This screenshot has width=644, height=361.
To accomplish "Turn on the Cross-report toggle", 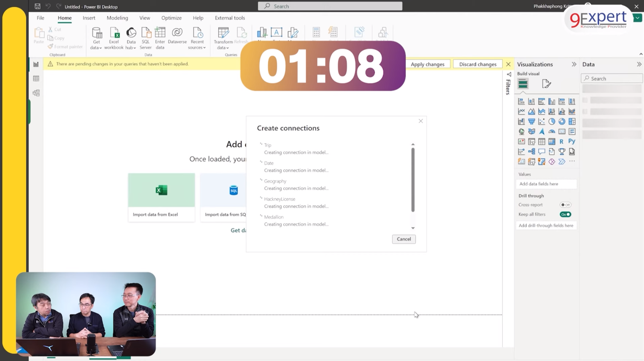I will click(565, 205).
